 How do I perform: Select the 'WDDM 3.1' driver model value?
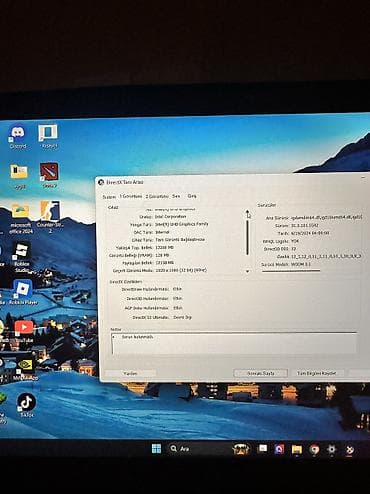click(x=301, y=264)
